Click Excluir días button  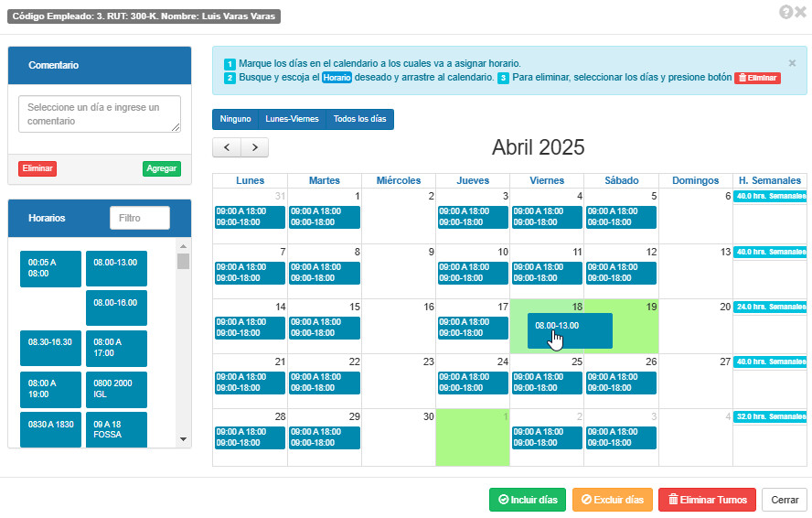pyautogui.click(x=613, y=500)
